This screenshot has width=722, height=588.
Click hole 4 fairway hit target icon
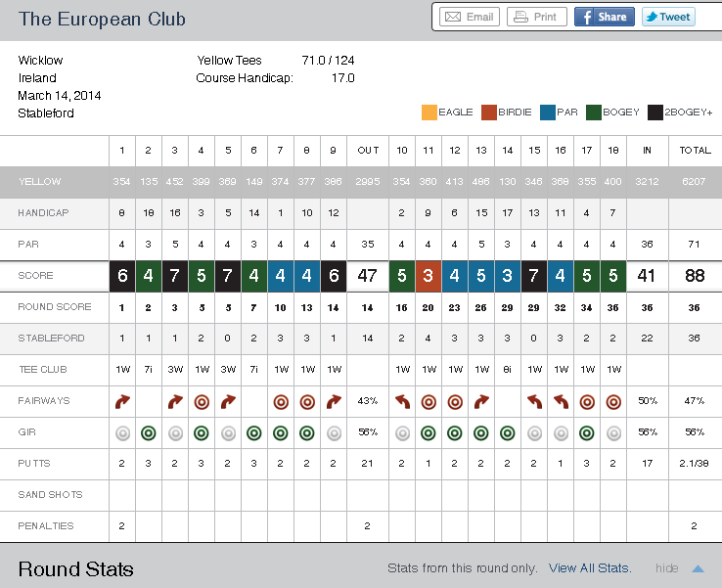202,401
